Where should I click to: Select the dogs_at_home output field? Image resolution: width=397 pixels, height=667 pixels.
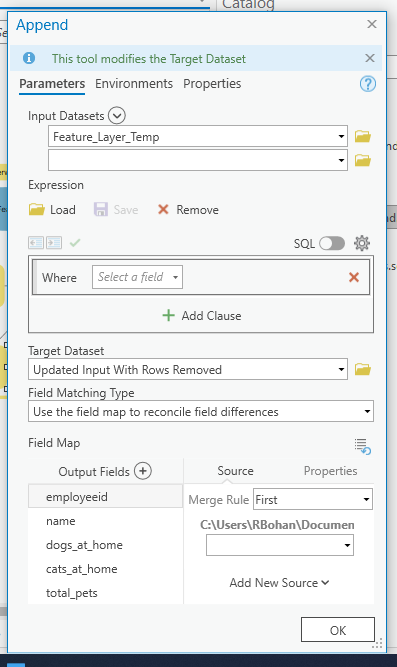106,545
